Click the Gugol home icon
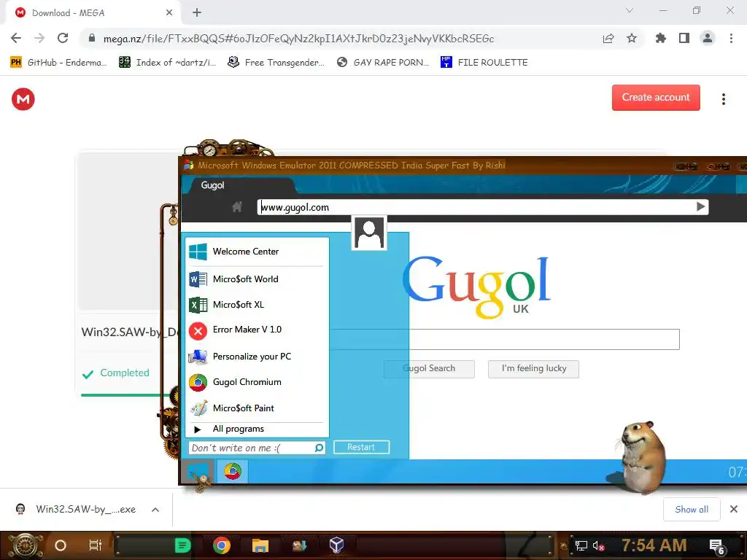The height and width of the screenshot is (560, 747). [x=237, y=207]
